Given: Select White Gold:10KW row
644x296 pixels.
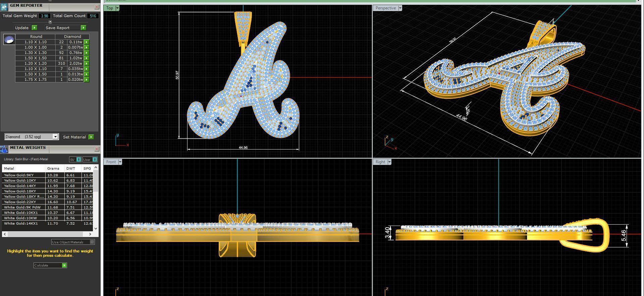Looking at the screenshot, I should coord(48,218).
